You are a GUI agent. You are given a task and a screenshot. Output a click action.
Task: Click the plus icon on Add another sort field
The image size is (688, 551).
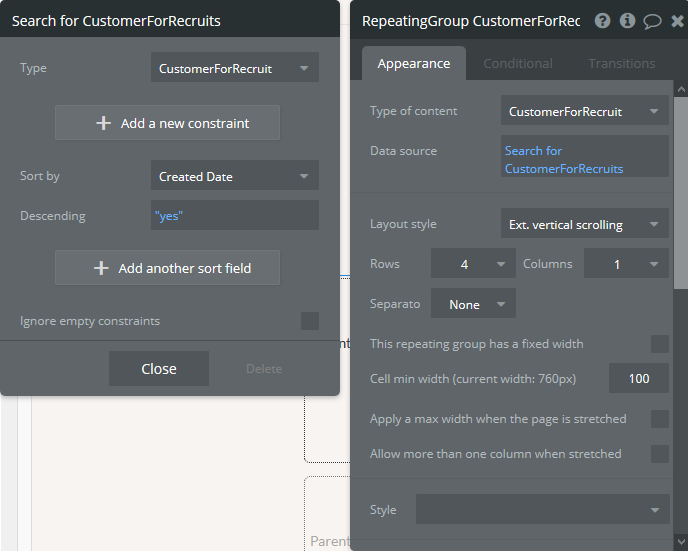101,268
